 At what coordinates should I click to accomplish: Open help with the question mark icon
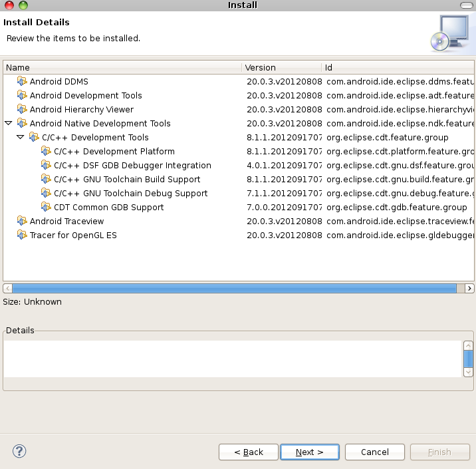coord(19,451)
